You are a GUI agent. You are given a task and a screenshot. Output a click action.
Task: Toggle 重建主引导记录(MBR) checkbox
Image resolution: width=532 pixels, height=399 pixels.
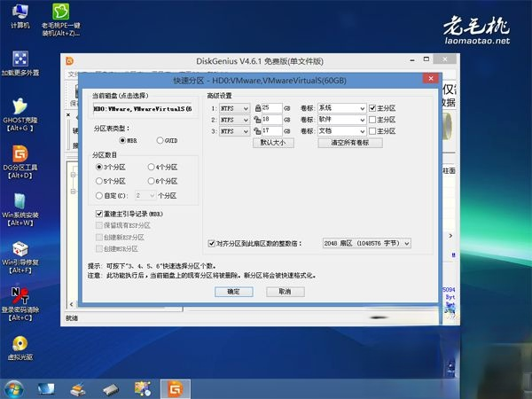[99, 214]
